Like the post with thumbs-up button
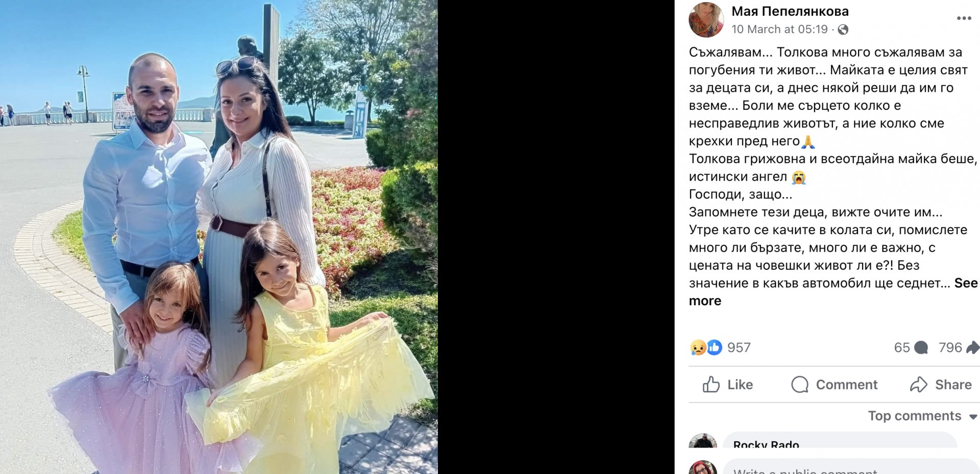980x474 pixels. tap(728, 385)
